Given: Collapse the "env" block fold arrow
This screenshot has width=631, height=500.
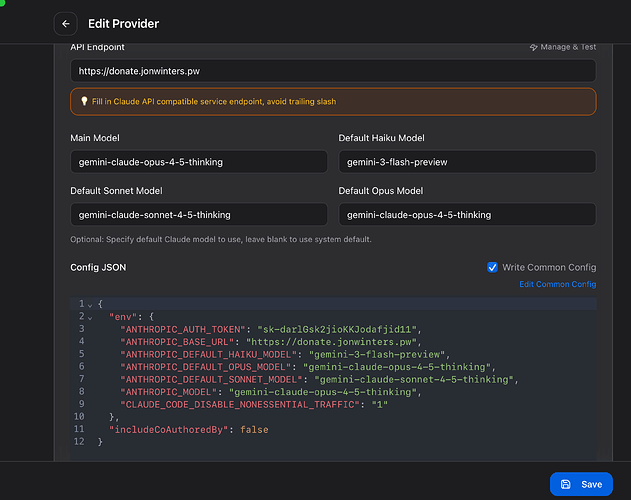Looking at the screenshot, I should (x=90, y=316).
